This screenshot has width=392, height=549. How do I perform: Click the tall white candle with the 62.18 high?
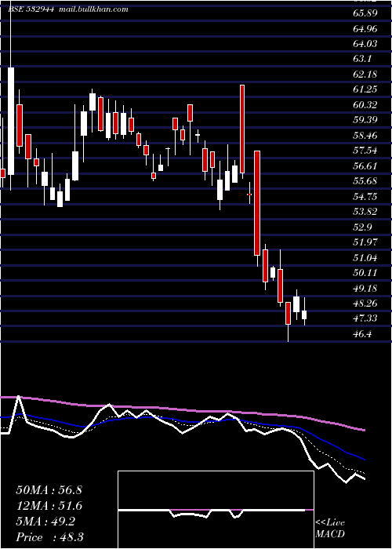coord(11,121)
